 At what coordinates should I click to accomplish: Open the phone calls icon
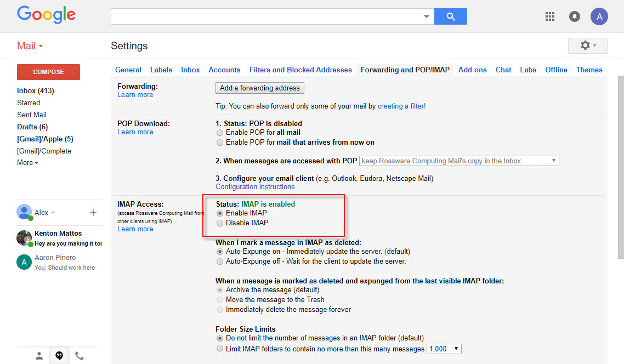coord(80,355)
